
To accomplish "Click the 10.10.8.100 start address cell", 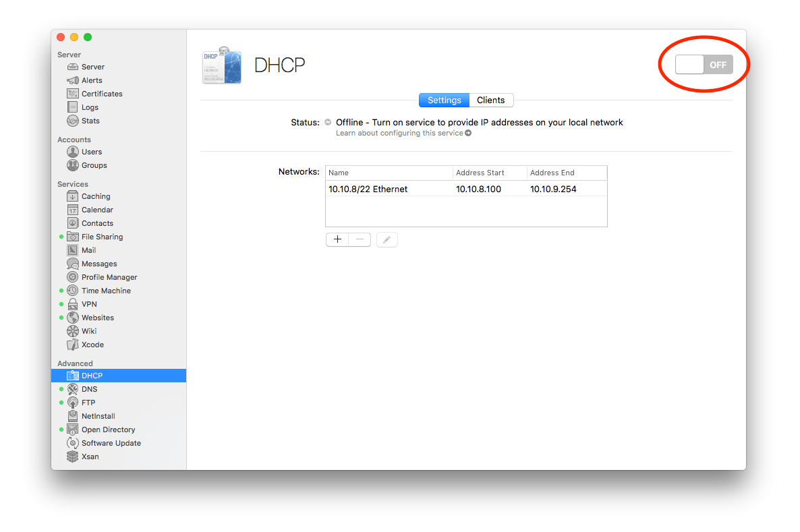I will (478, 189).
